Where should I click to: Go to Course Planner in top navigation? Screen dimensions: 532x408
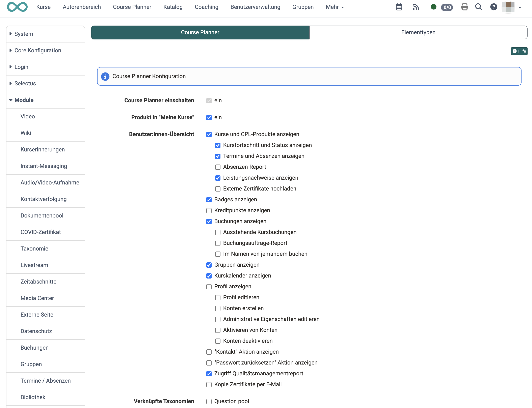click(x=132, y=7)
